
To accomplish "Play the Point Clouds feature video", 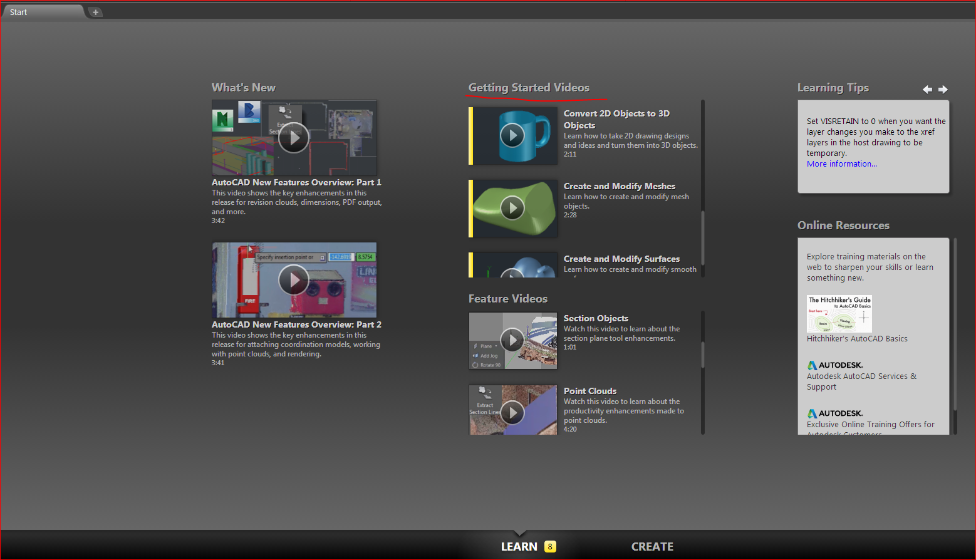I will [512, 412].
